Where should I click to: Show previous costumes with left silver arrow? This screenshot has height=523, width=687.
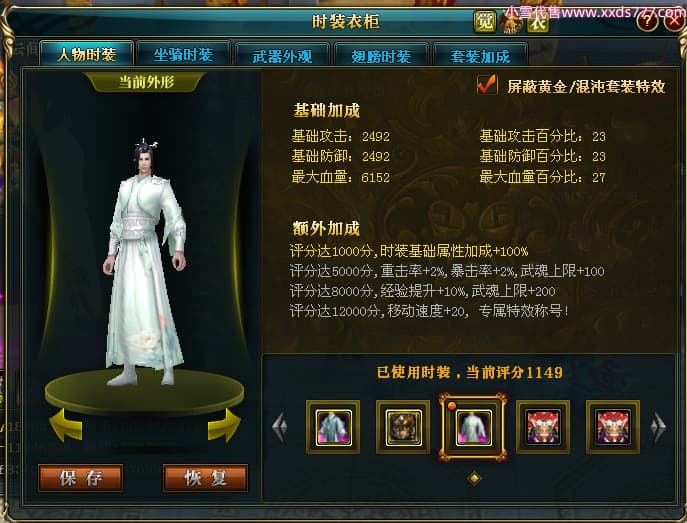pos(280,426)
